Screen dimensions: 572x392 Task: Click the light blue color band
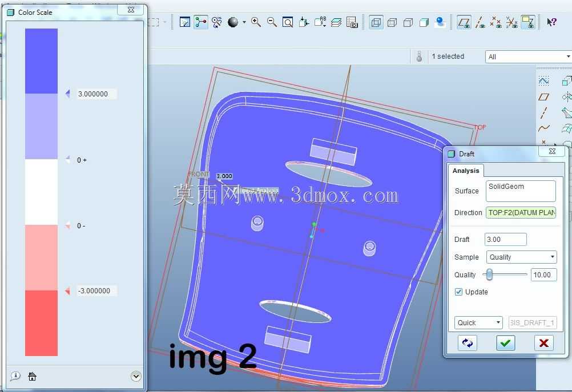coord(41,127)
